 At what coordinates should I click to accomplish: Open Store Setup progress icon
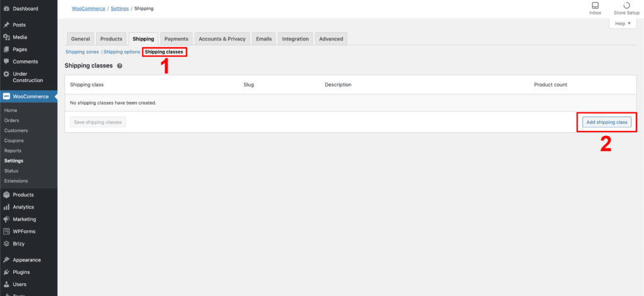(x=626, y=6)
